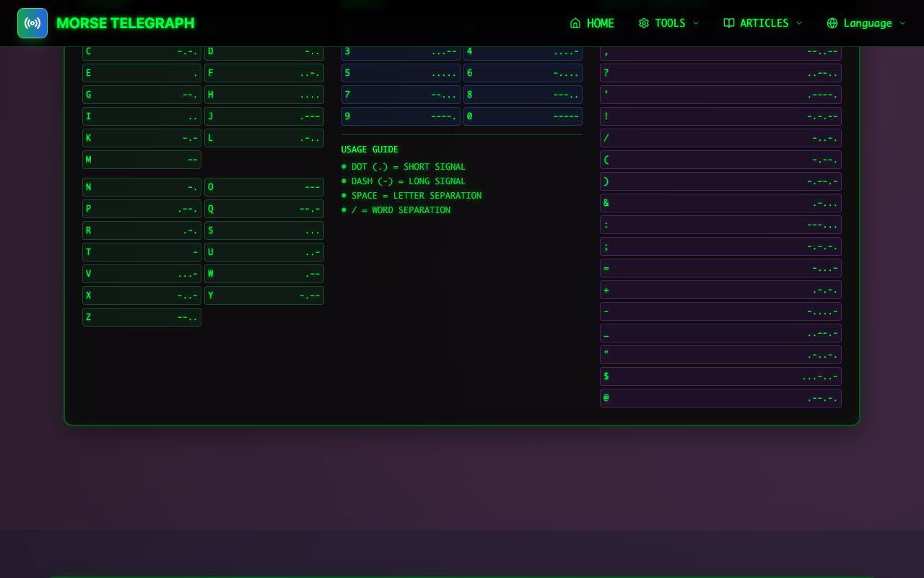Click 'DOT (.) = SHORT SIGNAL' line
This screenshot has height=578, width=924.
point(409,167)
